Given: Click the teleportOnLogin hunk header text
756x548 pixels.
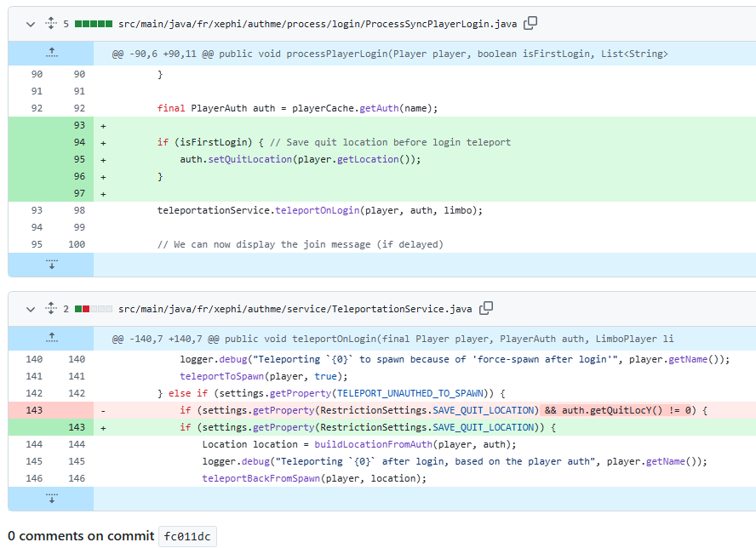Looking at the screenshot, I should (392, 340).
